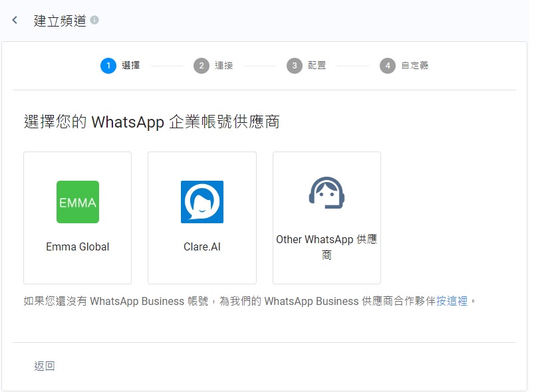Screen dimensions: 540x392
Task: Open the 自定義 step label
Action: 415,65
